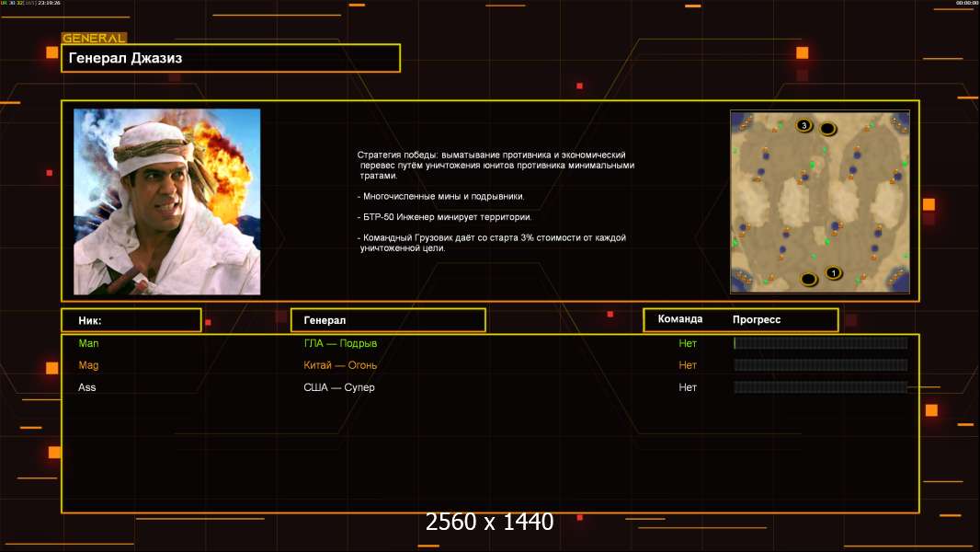Viewport: 980px width, 552px height.
Task: Select the Прогресс column heading
Action: pyautogui.click(x=757, y=319)
